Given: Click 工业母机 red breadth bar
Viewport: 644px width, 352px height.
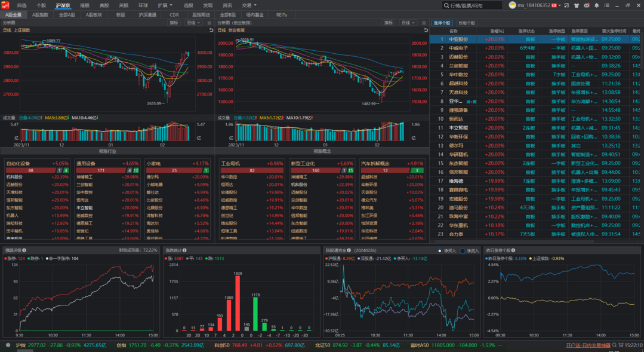Looking at the screenshot, I should coord(252,170).
